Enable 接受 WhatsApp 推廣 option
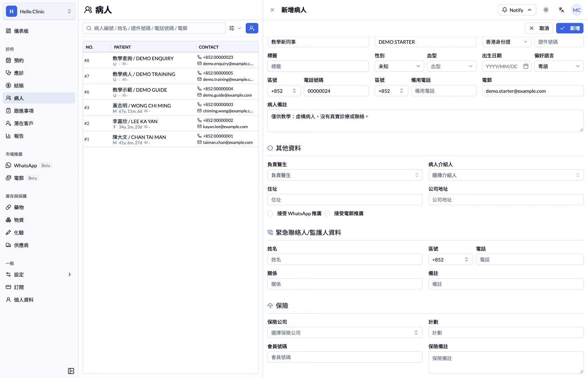The height and width of the screenshot is (378, 588). [270, 213]
